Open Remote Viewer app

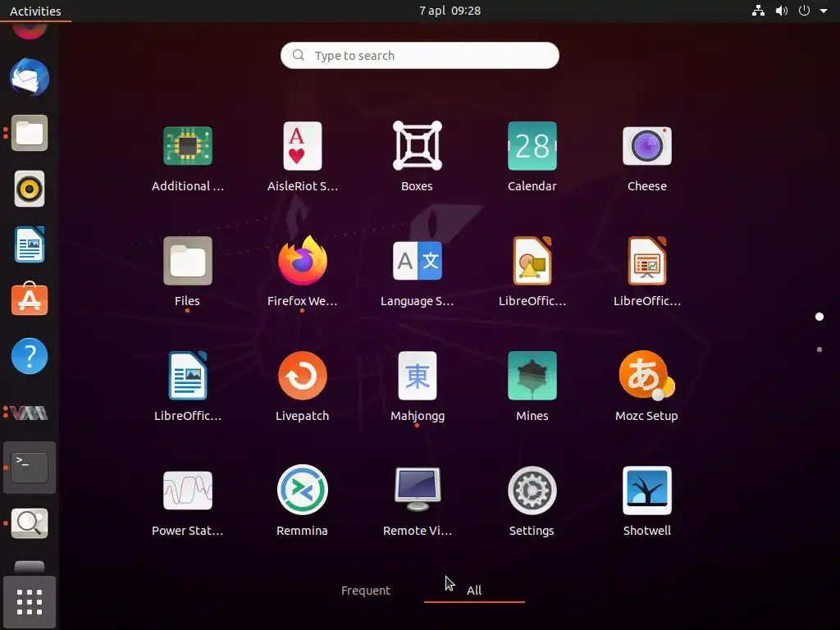418,489
